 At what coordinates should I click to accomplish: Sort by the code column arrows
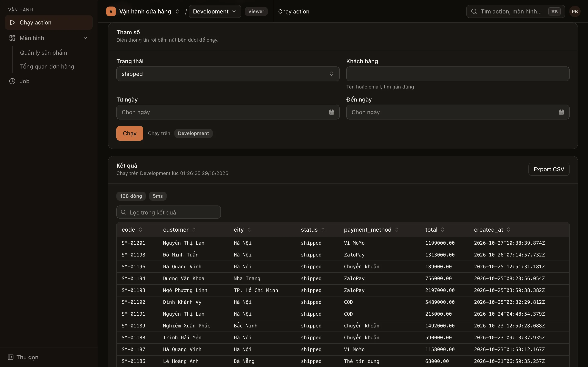coord(140,230)
